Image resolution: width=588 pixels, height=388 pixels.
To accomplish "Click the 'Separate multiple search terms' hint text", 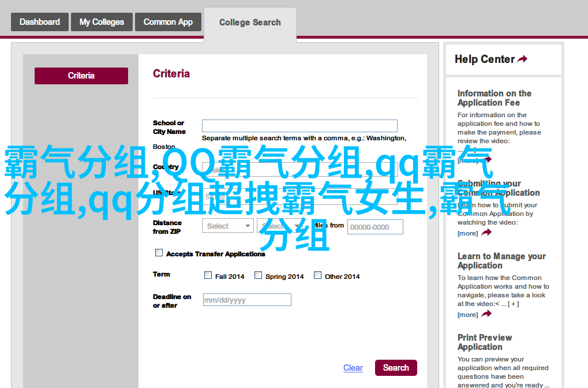I will (304, 138).
